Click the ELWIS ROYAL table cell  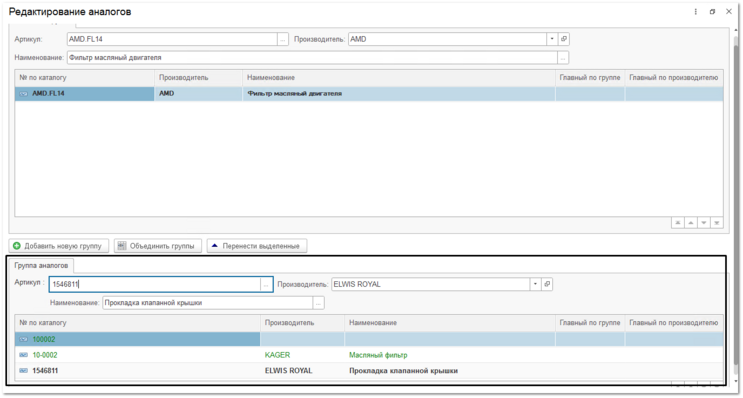(302, 371)
